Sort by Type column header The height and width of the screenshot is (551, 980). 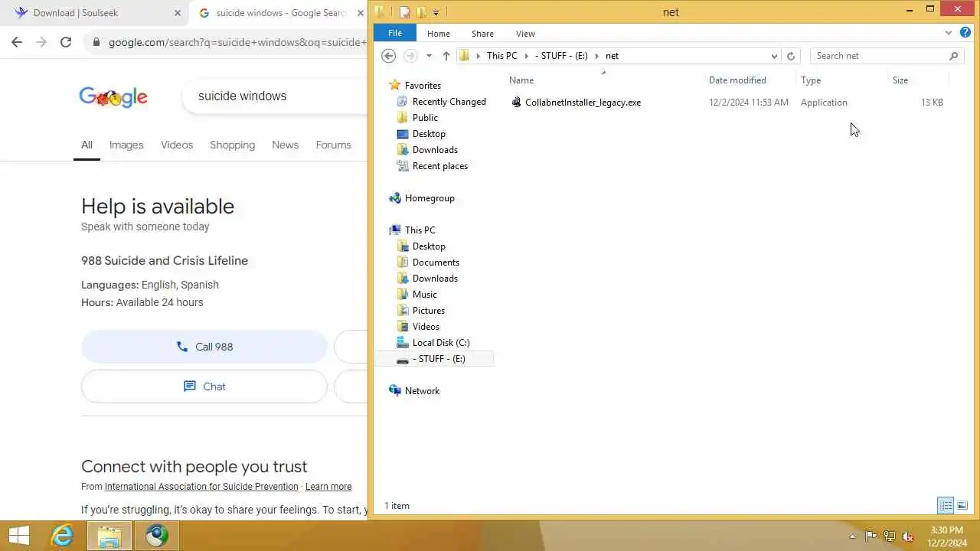[811, 80]
